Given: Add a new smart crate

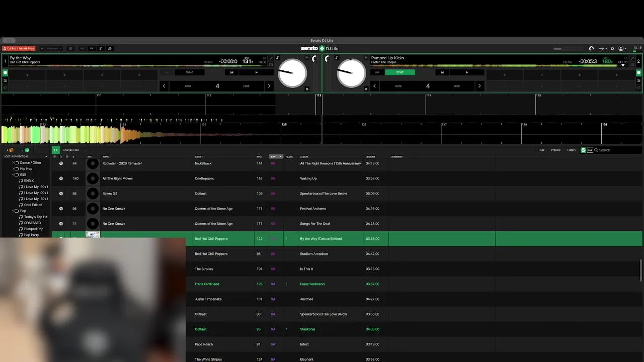Looking at the screenshot, I should click(x=25, y=150).
